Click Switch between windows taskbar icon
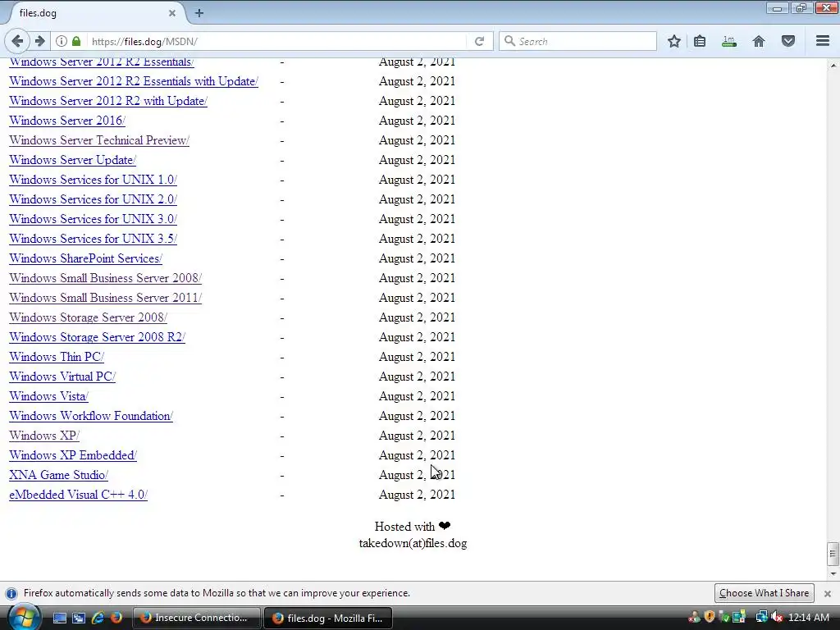Image resolution: width=840 pixels, height=630 pixels. click(x=79, y=618)
